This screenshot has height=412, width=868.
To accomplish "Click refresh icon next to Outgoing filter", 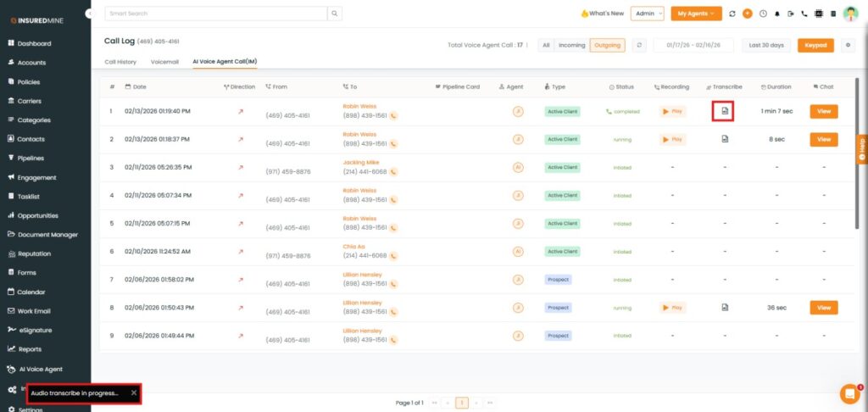I will pos(639,45).
